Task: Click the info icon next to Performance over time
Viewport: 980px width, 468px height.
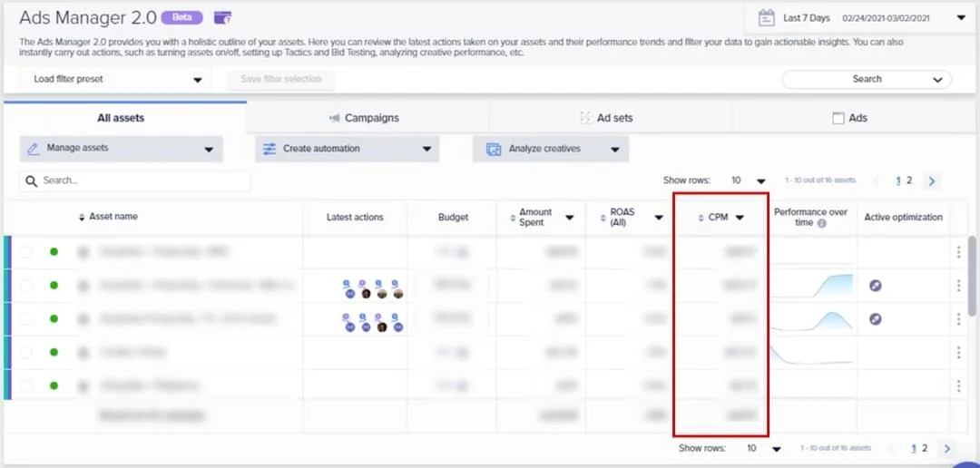Action: [x=822, y=223]
